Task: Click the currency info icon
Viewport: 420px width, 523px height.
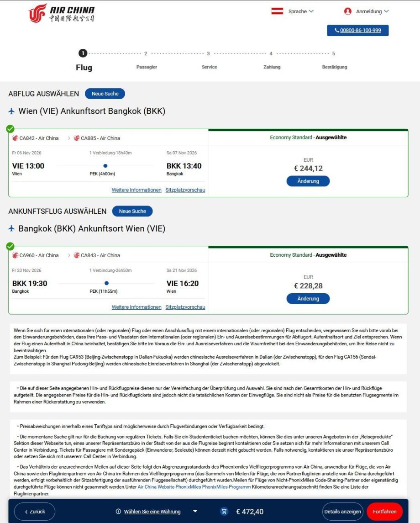Action: click(x=118, y=511)
